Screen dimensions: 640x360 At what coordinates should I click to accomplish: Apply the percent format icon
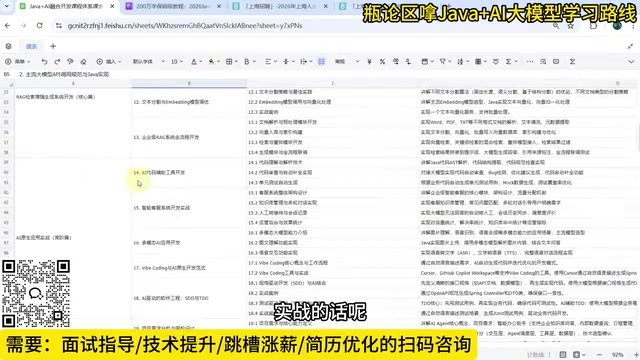click(x=382, y=62)
